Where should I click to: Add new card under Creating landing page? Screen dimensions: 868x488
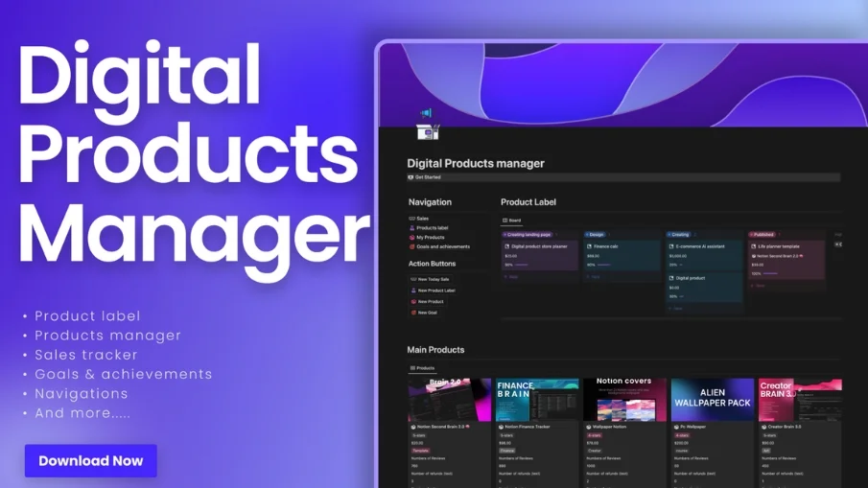click(x=511, y=277)
